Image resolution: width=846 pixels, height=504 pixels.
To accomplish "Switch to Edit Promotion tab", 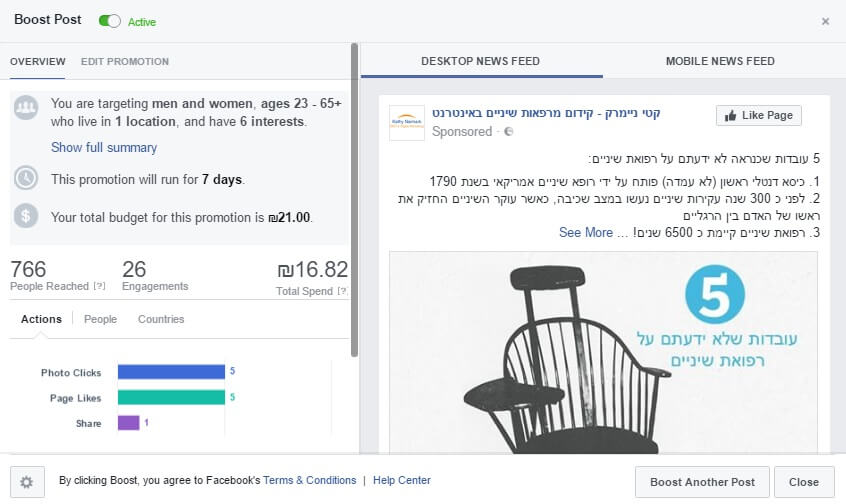I will 125,62.
